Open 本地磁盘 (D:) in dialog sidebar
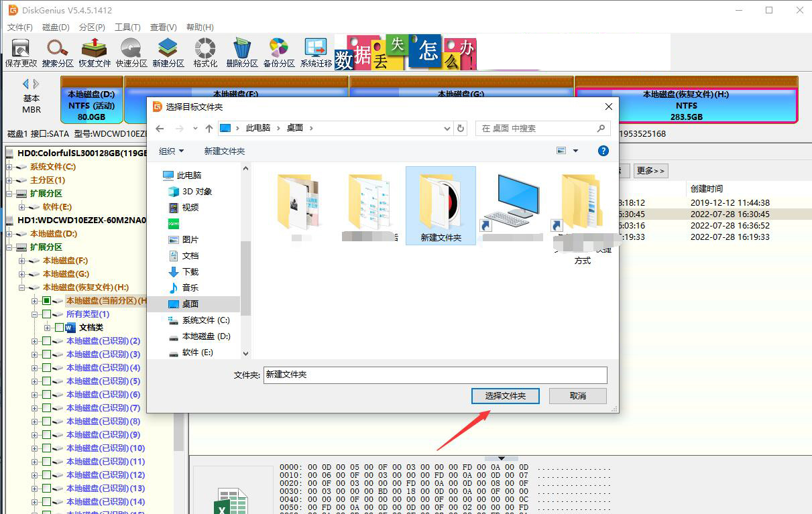The height and width of the screenshot is (514, 812). (199, 336)
